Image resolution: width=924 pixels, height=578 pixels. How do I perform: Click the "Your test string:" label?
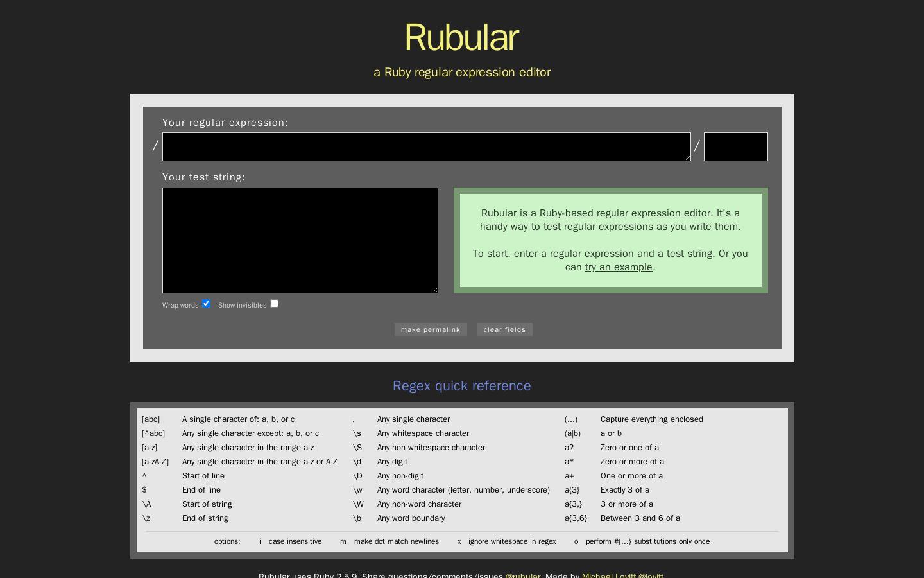coord(203,177)
